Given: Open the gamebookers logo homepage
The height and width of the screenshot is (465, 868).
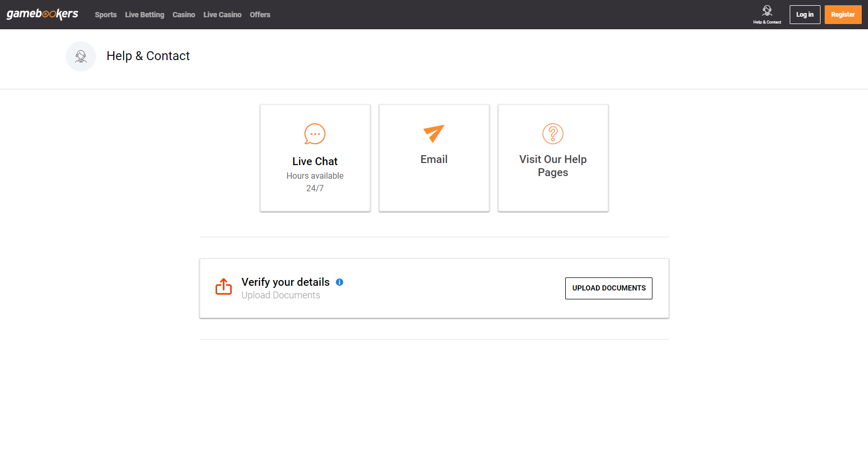Looking at the screenshot, I should pyautogui.click(x=42, y=14).
